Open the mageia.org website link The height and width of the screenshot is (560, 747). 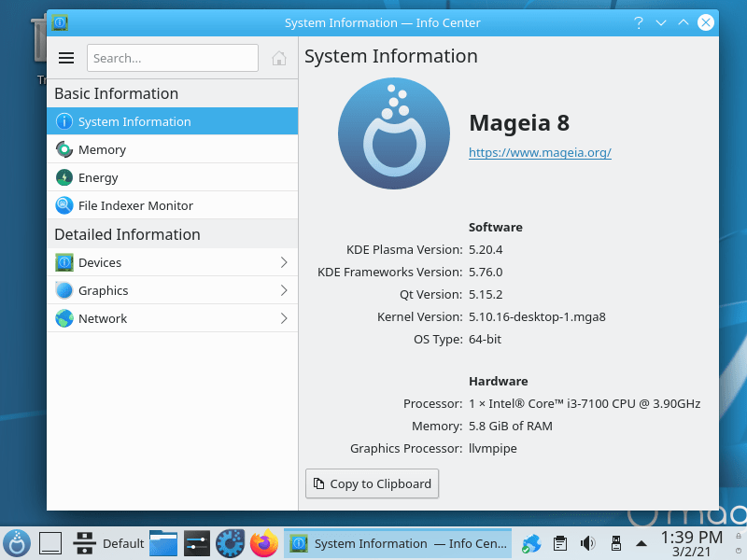[x=540, y=152]
